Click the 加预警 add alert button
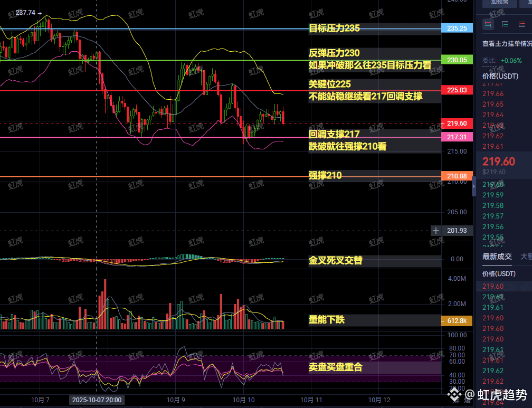This screenshot has width=532, height=408. pos(499,2)
